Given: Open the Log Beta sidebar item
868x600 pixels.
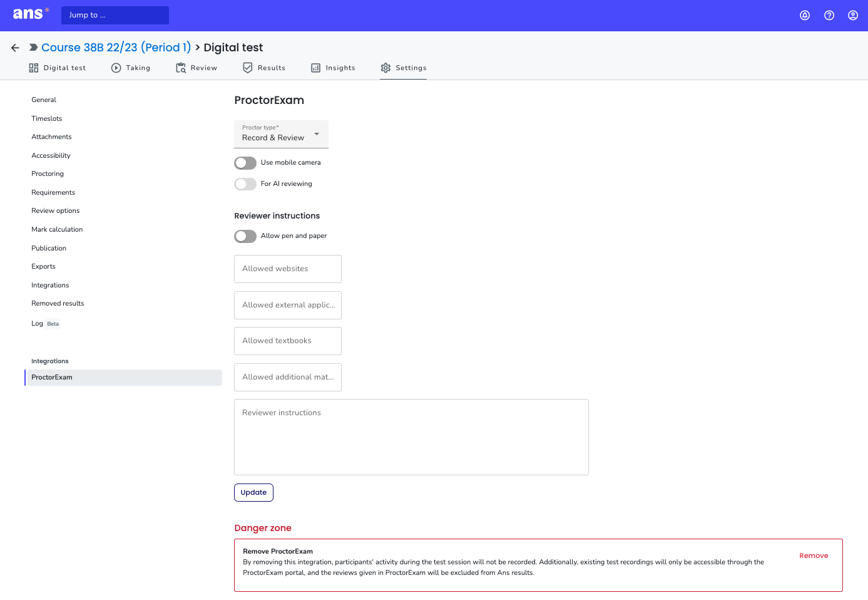Looking at the screenshot, I should click(45, 323).
